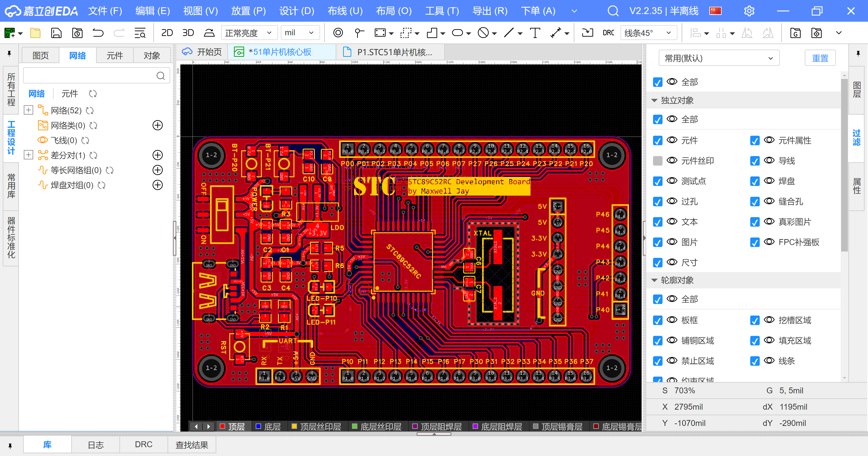Run the DRC check from toolbar
Viewport: 868px width, 456px height.
pos(608,33)
